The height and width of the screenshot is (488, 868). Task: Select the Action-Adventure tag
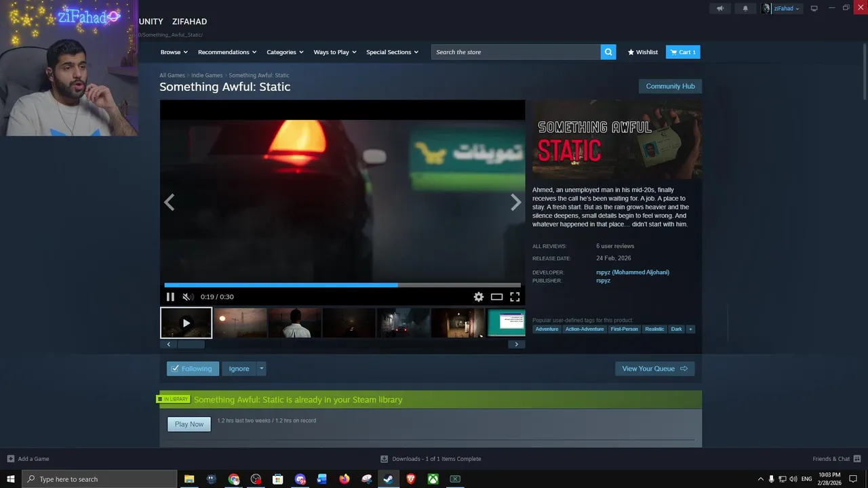(x=585, y=329)
